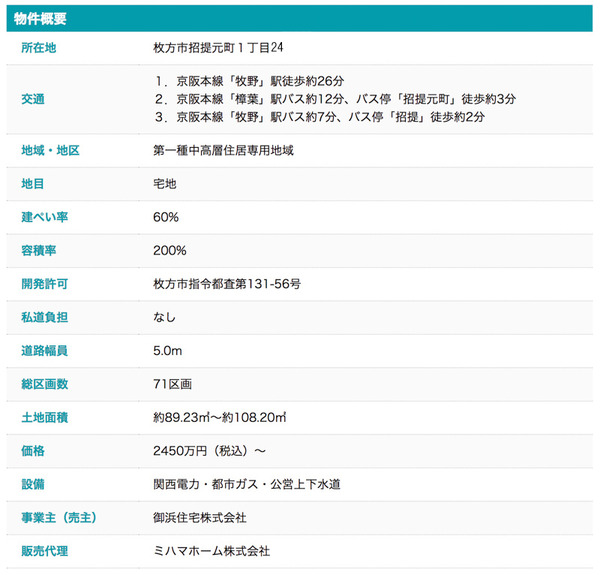
Task: Select the 道路幅員 value 5.0m
Action: pos(167,351)
